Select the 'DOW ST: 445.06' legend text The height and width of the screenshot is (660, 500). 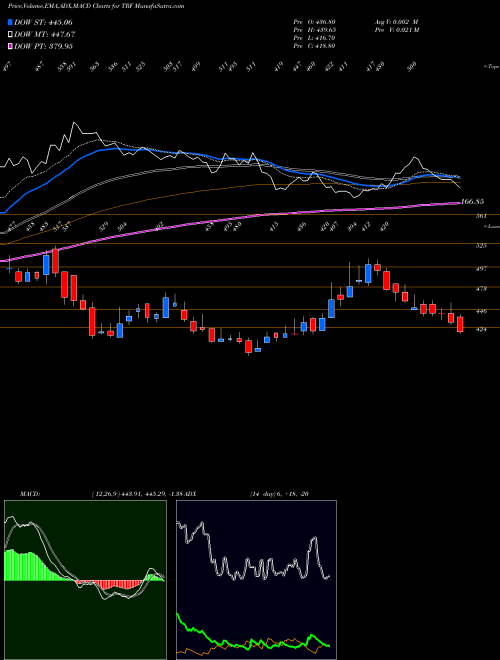tap(43, 22)
